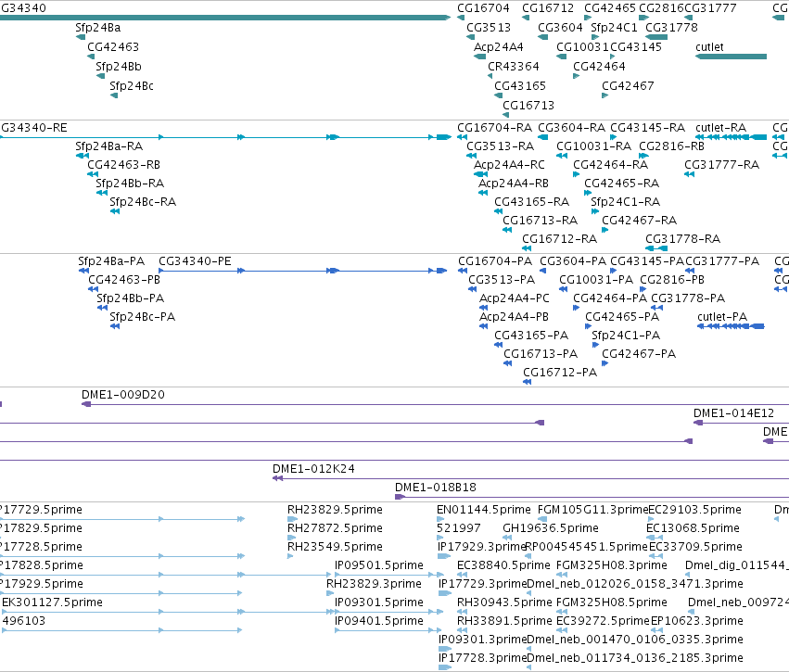Select the Acp24A4 gene label
This screenshot has width=789, height=672.
(499, 47)
